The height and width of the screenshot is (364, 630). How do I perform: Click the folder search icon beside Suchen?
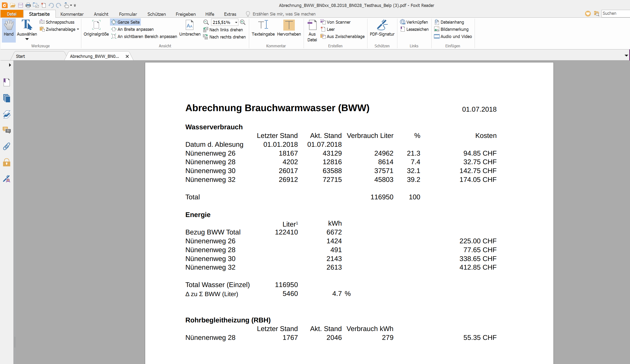[x=597, y=13]
